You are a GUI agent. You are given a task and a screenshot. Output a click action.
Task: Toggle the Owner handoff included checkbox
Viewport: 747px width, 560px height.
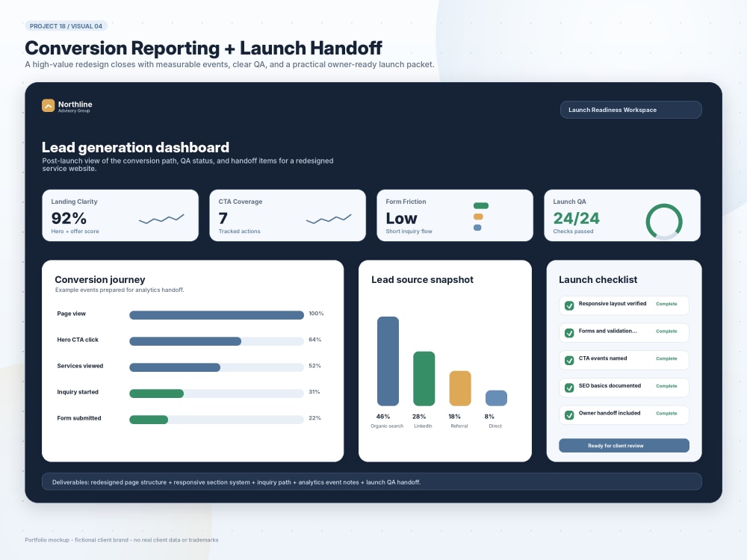tap(568, 415)
